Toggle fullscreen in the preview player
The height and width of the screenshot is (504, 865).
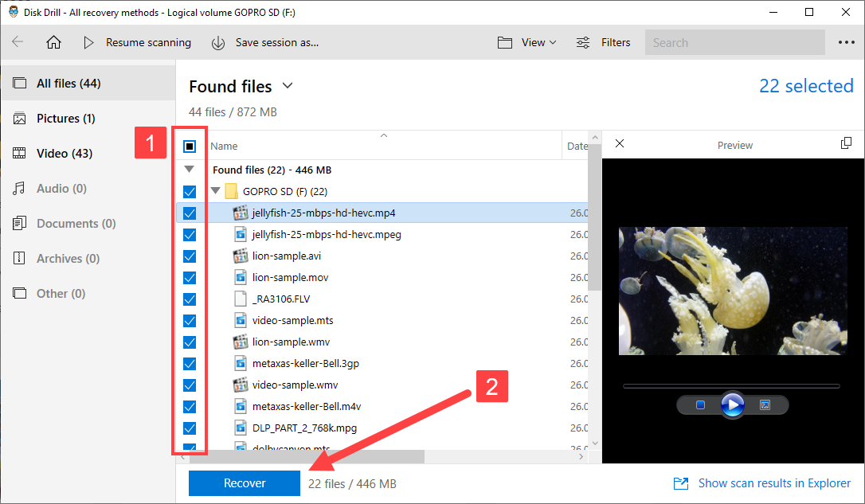[765, 404]
